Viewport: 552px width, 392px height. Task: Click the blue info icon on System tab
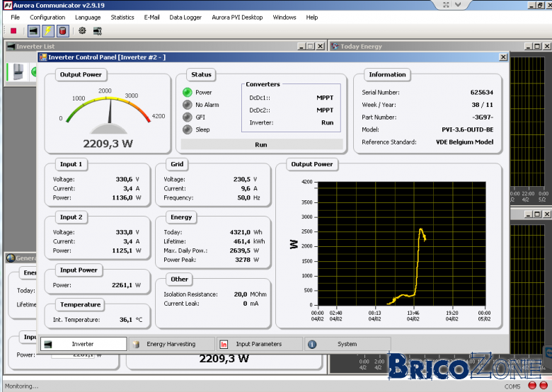[312, 344]
